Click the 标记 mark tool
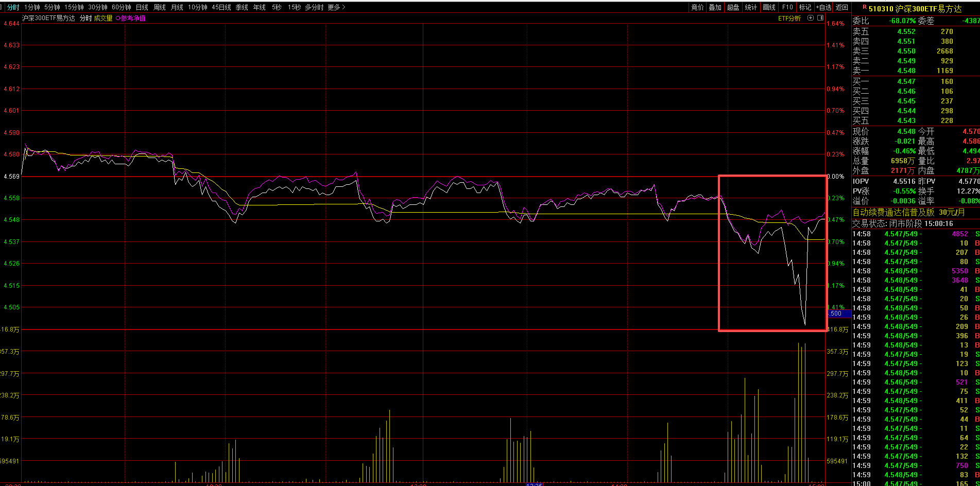 804,7
